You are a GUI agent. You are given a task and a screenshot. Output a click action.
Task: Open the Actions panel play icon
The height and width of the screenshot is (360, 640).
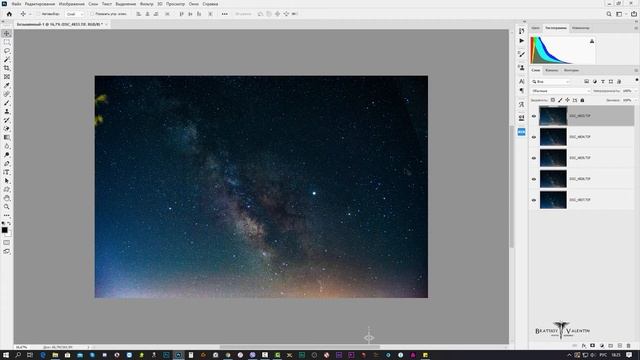click(521, 41)
